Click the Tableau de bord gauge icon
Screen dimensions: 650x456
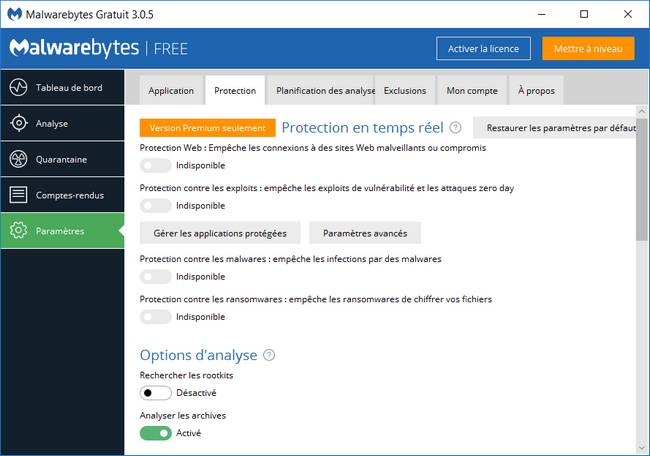click(18, 87)
